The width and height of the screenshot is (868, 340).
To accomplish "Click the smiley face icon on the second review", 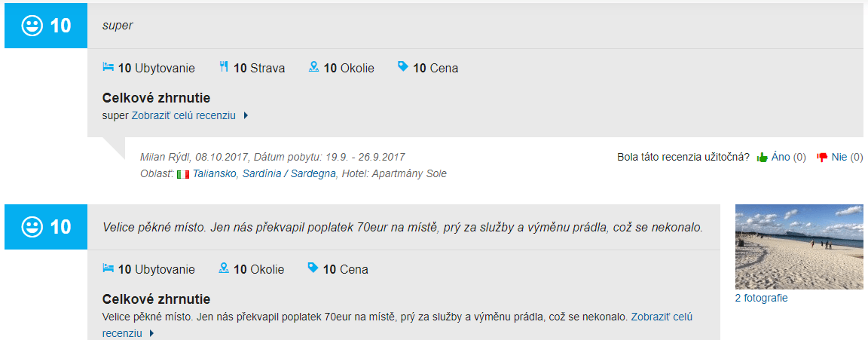I will click(32, 227).
